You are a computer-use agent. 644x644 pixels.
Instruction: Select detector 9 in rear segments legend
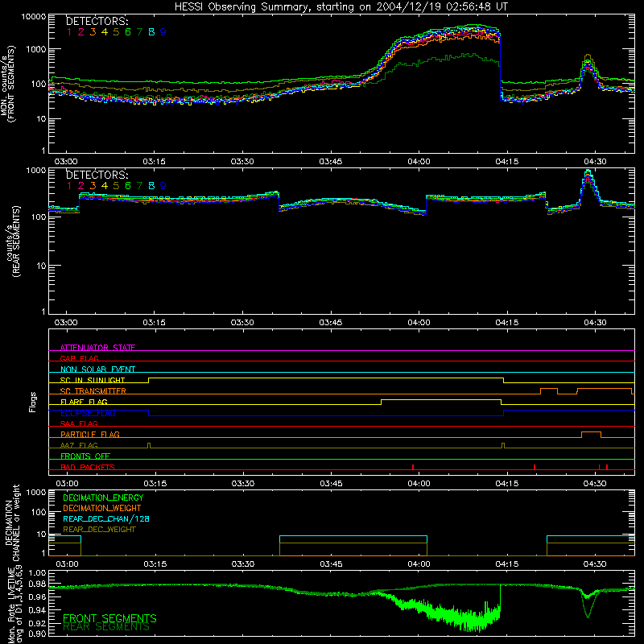[163, 186]
